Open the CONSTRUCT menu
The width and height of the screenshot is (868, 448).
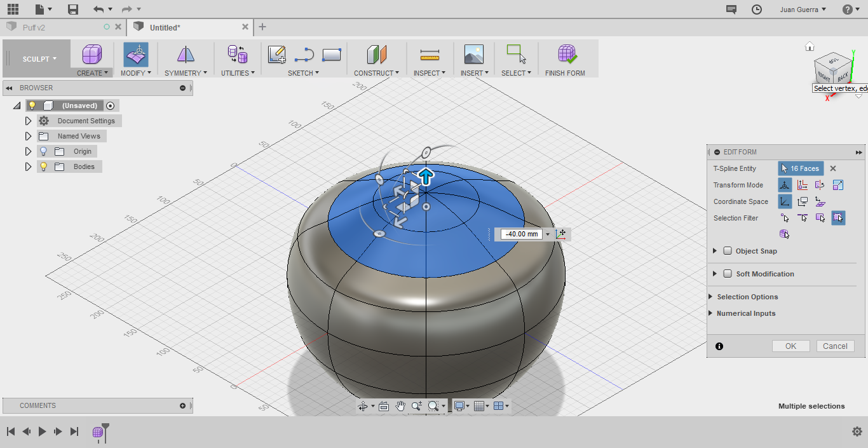tap(377, 73)
